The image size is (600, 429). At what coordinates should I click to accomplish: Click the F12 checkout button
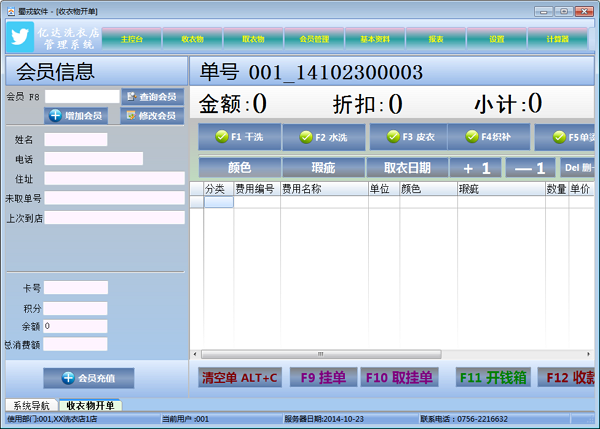click(x=566, y=378)
